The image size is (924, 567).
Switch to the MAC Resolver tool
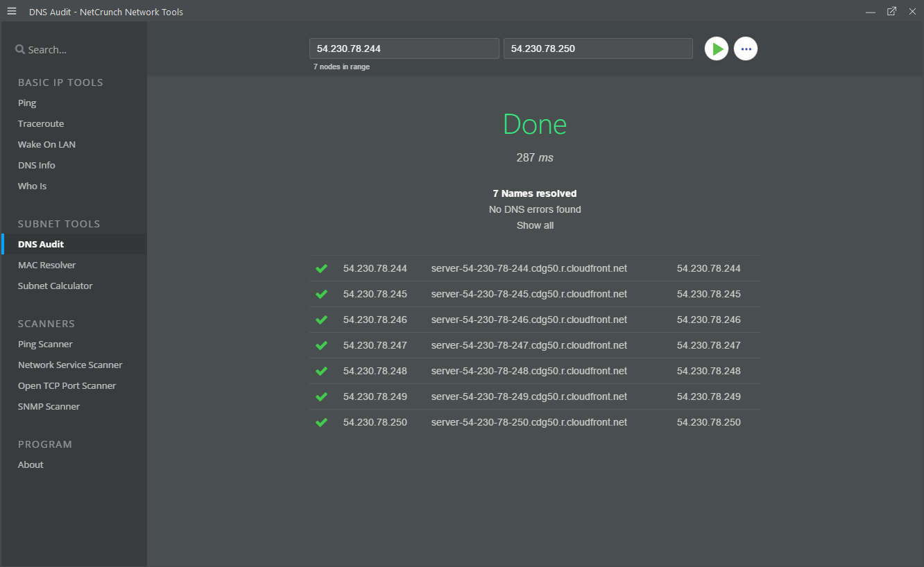(46, 265)
